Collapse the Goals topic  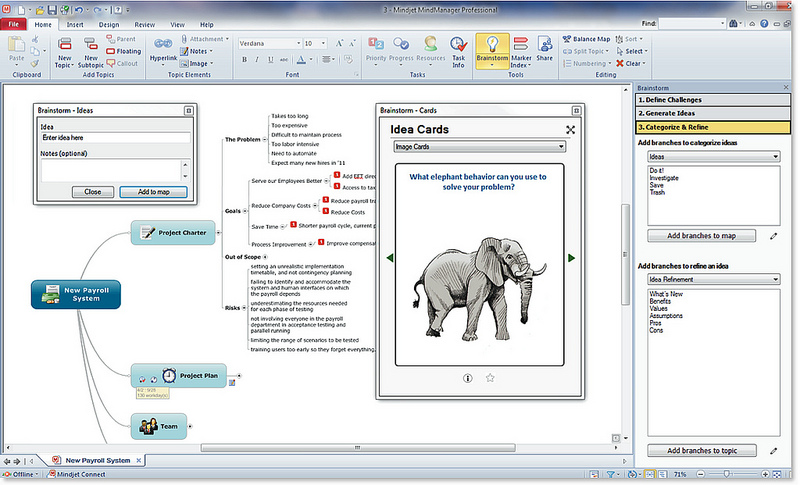[245, 211]
